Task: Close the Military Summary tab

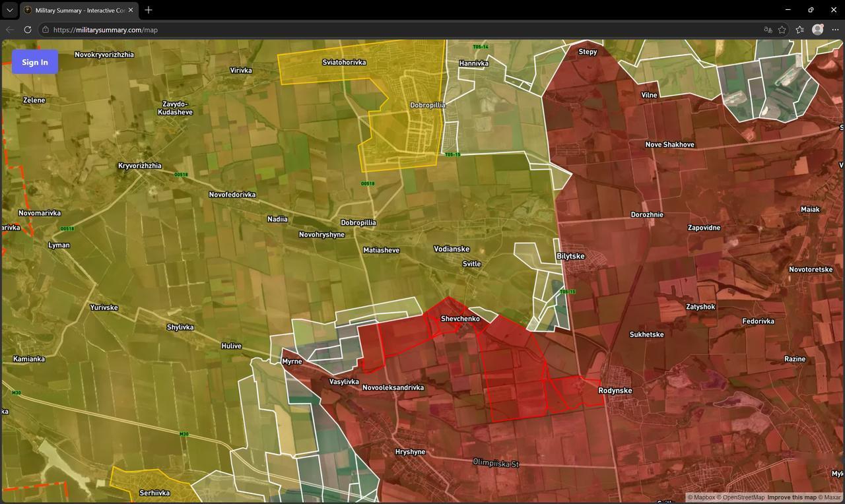Action: 131,10
